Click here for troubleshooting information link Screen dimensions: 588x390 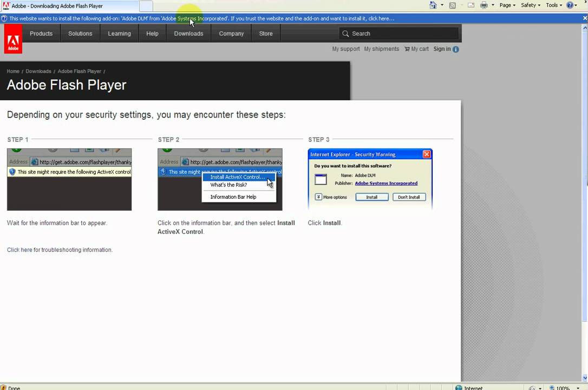pyautogui.click(x=19, y=250)
